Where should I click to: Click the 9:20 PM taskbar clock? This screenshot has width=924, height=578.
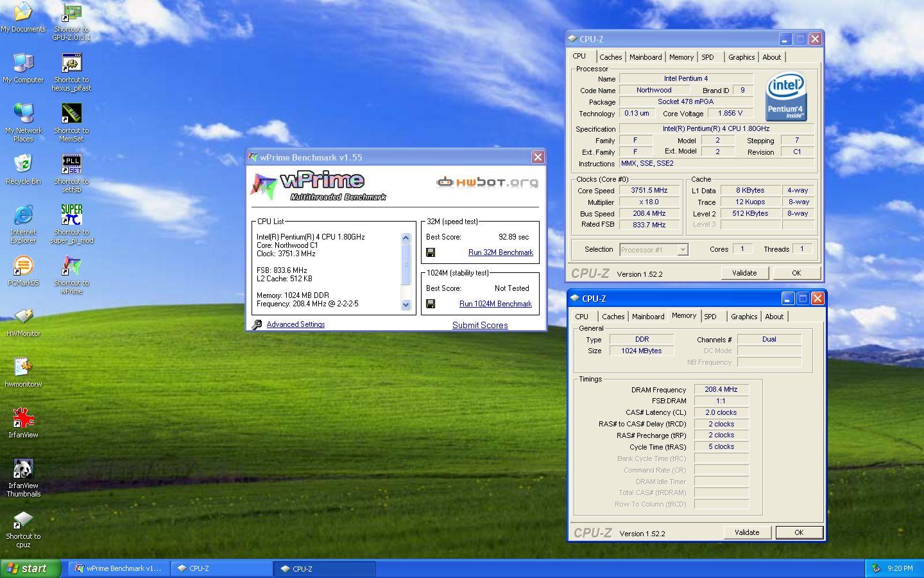900,568
